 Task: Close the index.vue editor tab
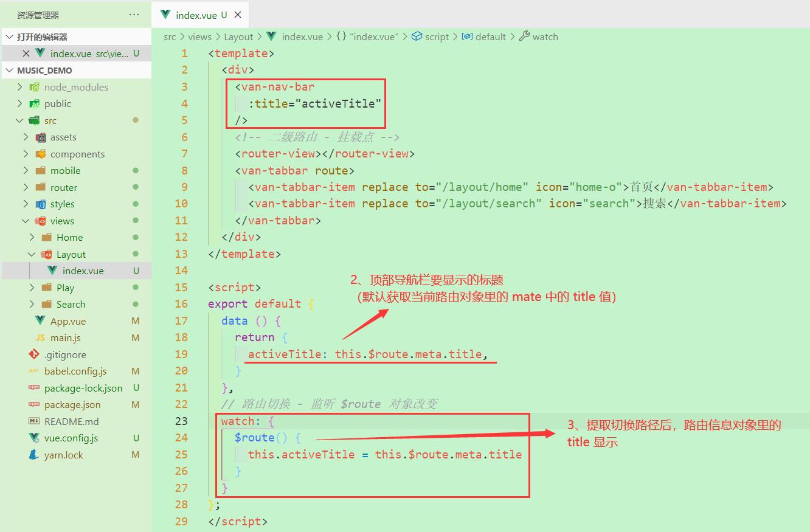tap(238, 15)
